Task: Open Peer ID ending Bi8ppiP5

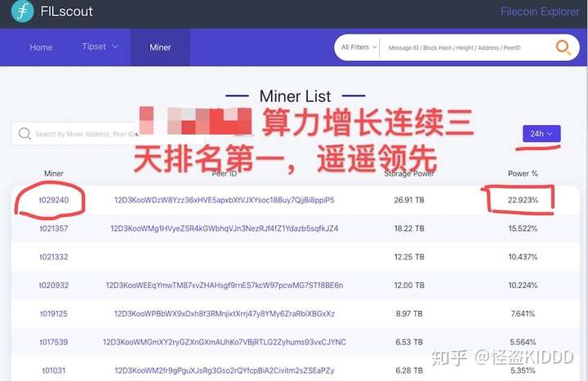Action: [x=225, y=200]
